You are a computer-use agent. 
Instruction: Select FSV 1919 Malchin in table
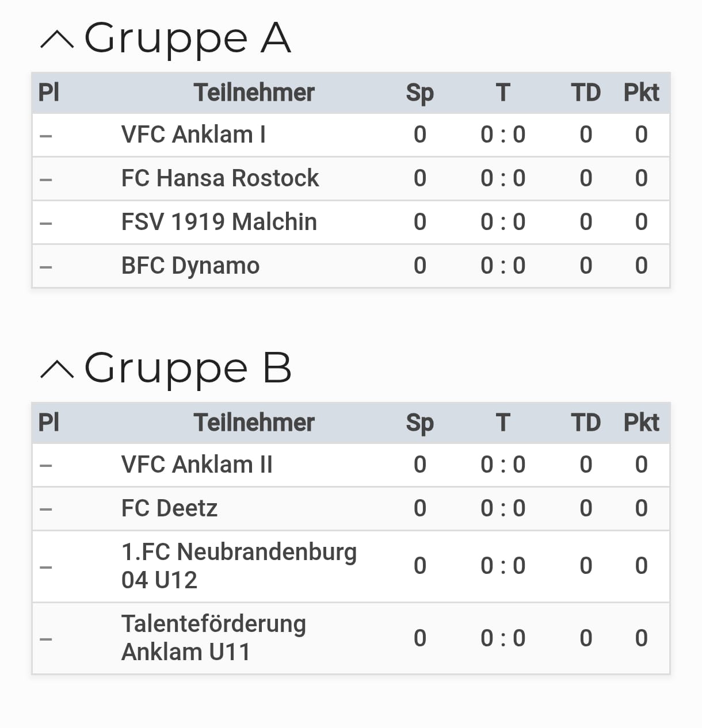pyautogui.click(x=219, y=222)
